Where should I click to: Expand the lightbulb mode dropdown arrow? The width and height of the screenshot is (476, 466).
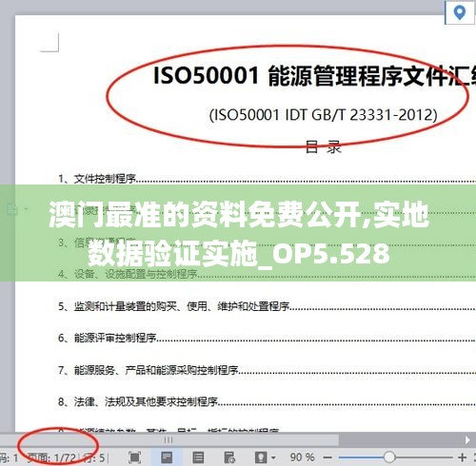(x=273, y=457)
